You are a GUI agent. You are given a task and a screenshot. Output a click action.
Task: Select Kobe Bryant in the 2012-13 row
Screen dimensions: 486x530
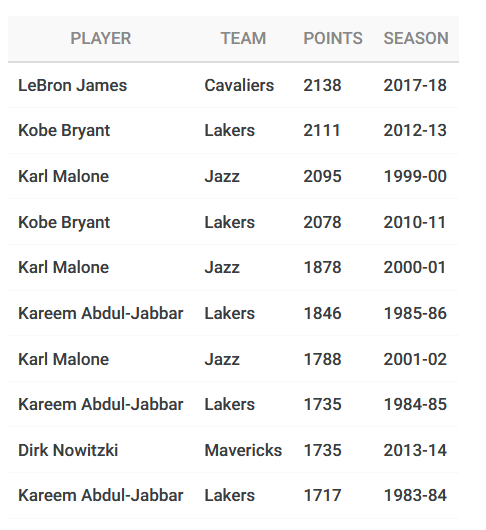(64, 131)
